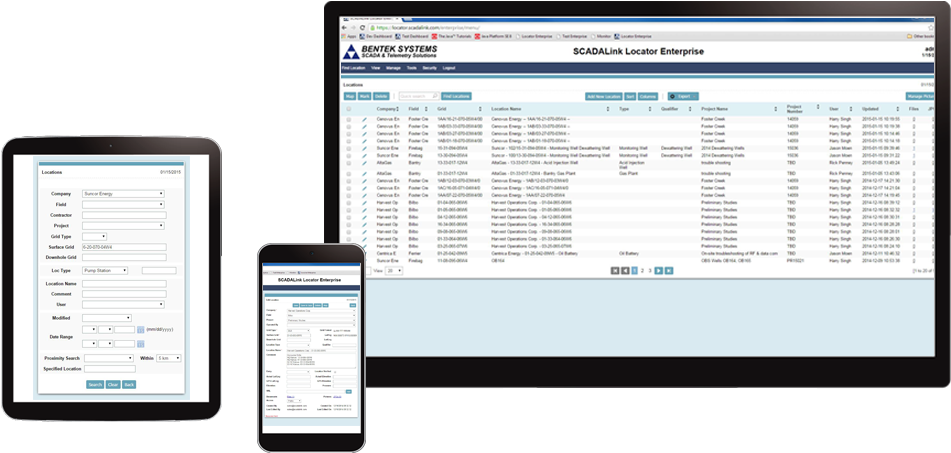Screen dimensions: 951x453
Task: Check the AltaGas Acid Injection Well row
Action: [349, 163]
